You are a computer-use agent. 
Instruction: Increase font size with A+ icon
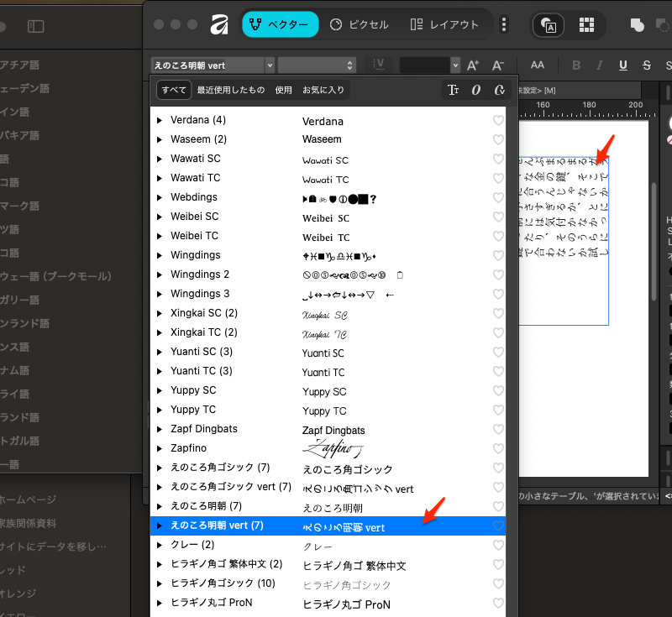[x=473, y=65]
